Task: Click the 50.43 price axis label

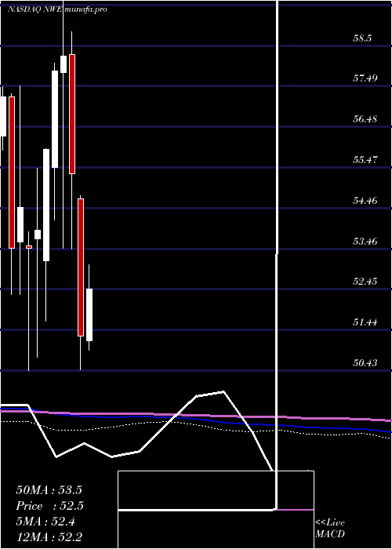Action: click(365, 362)
